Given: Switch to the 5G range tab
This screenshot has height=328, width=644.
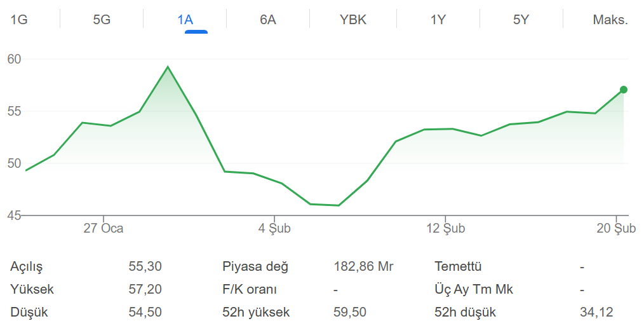Looking at the screenshot, I should pos(102,19).
